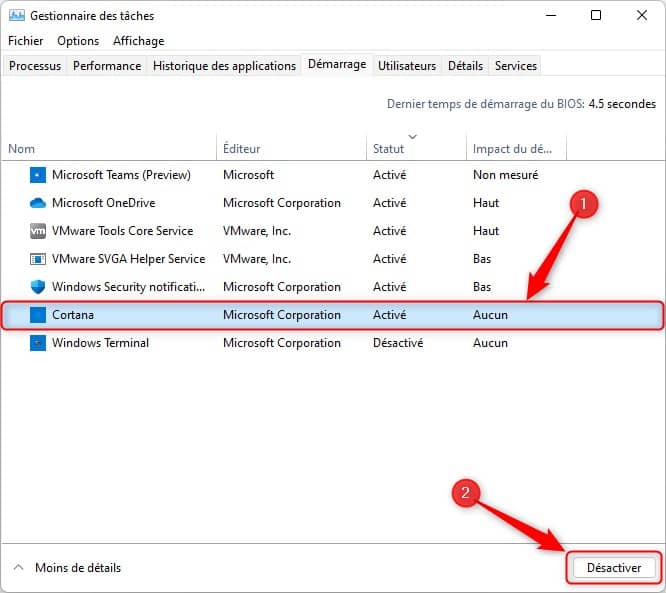The height and width of the screenshot is (593, 666).
Task: Go to the Services tab
Action: 516,66
